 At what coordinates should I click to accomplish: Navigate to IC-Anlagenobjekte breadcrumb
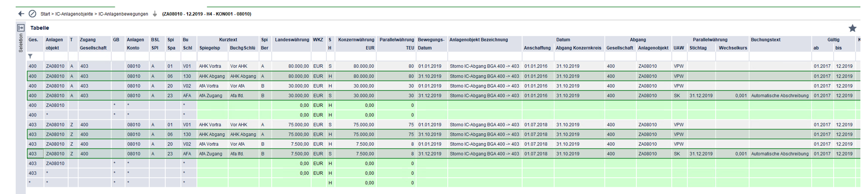point(74,14)
